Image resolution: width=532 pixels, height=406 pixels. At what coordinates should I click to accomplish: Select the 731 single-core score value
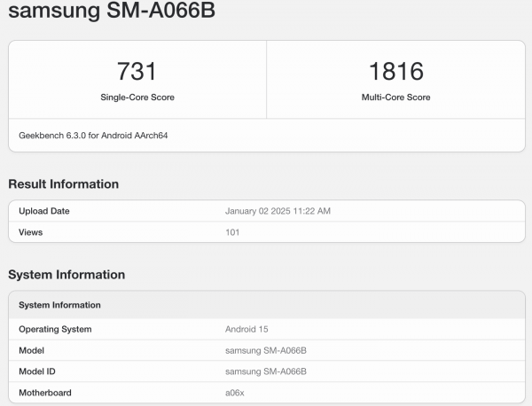(137, 71)
